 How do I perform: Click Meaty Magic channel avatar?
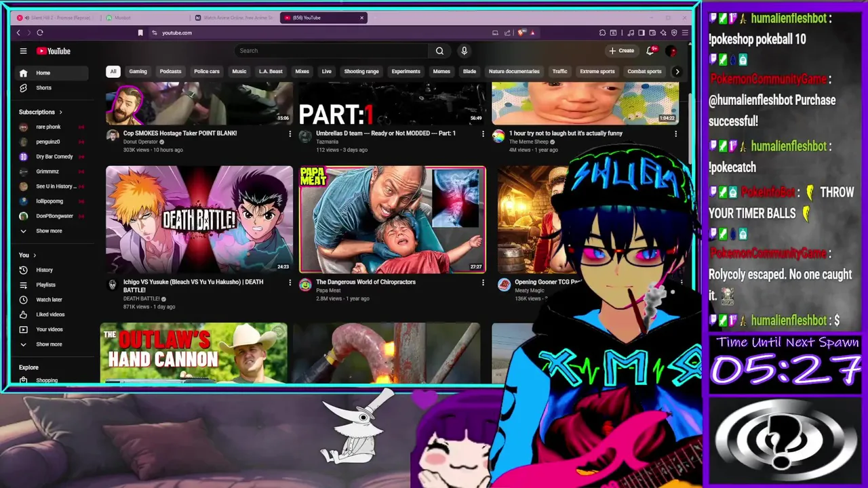coord(503,285)
